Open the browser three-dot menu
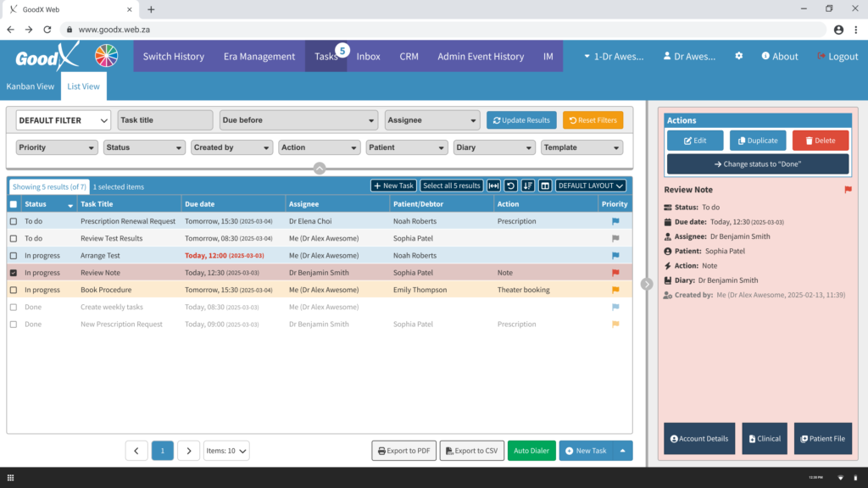The width and height of the screenshot is (868, 488). (856, 30)
